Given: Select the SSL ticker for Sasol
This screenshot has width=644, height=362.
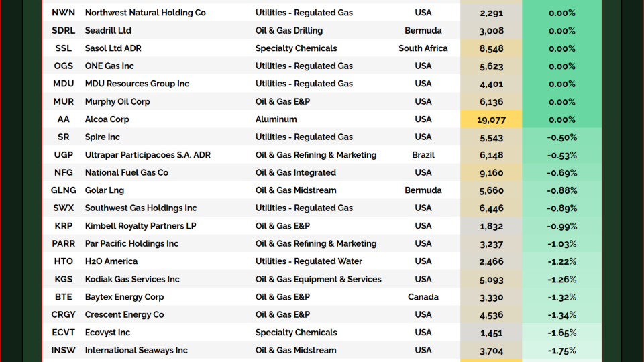Looking at the screenshot, I should click(x=63, y=48).
